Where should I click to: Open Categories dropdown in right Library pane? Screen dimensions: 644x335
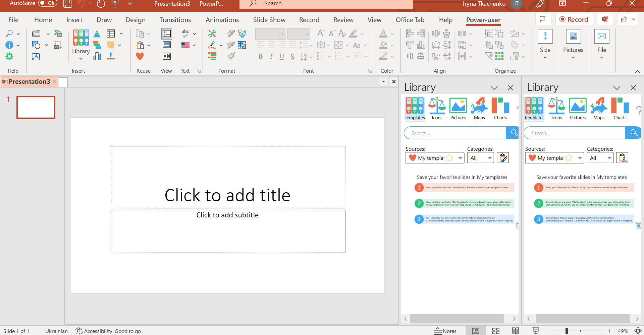[600, 158]
